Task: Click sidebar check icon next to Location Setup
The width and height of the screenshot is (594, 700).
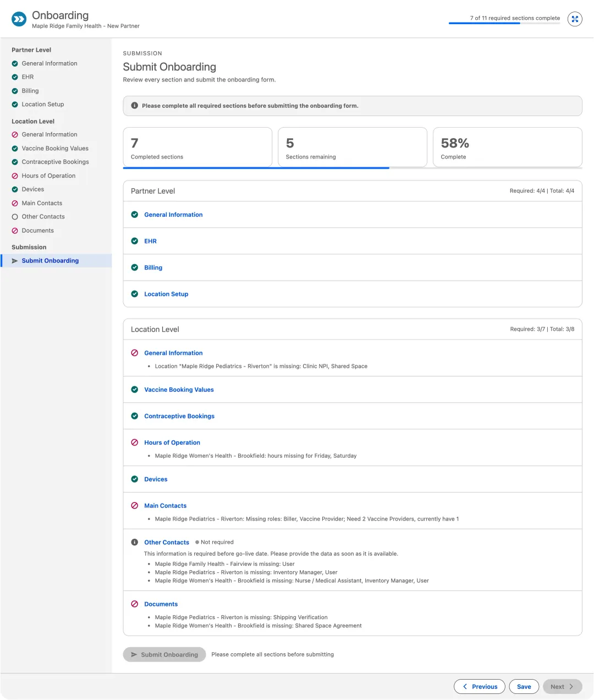Action: (15, 105)
